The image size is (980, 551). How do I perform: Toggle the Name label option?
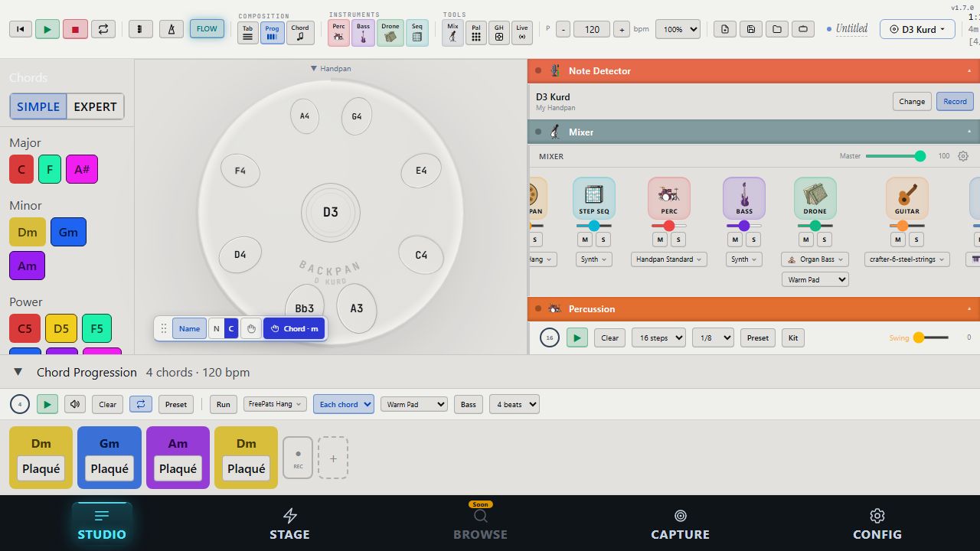click(189, 328)
